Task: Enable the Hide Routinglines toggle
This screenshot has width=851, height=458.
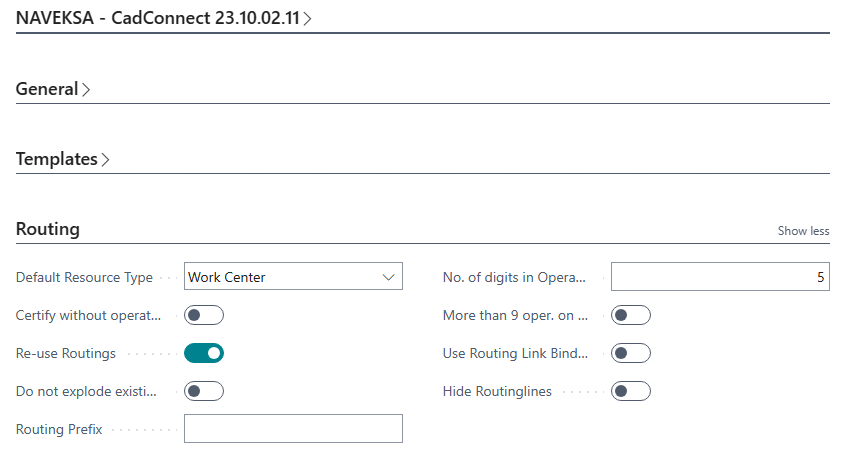Action: point(631,391)
